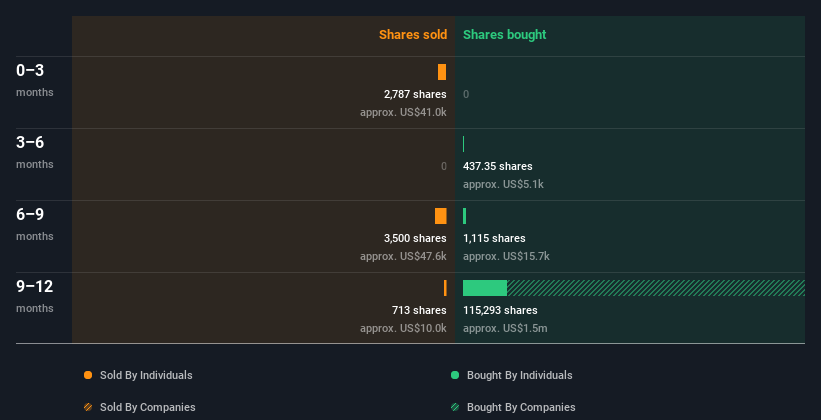Screen dimensions: 821x420
Task: Select the thin green 3–6 months bought bar
Action: point(463,144)
